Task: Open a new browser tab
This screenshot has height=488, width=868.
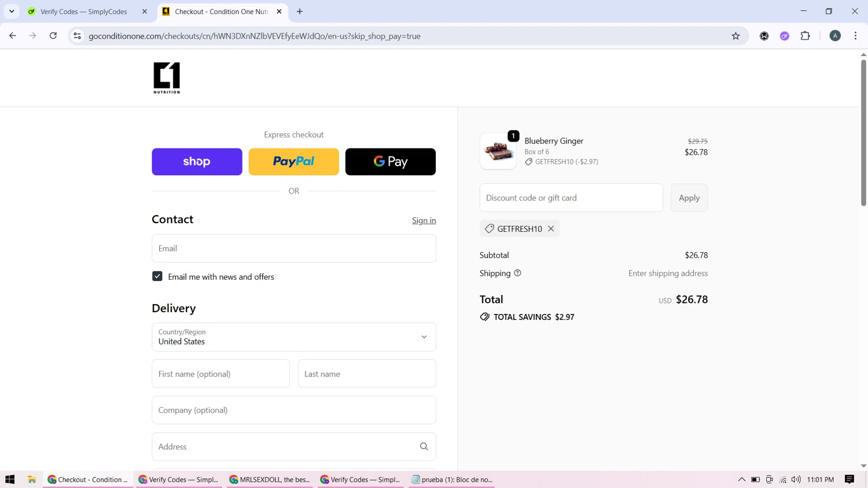Action: 300,12
